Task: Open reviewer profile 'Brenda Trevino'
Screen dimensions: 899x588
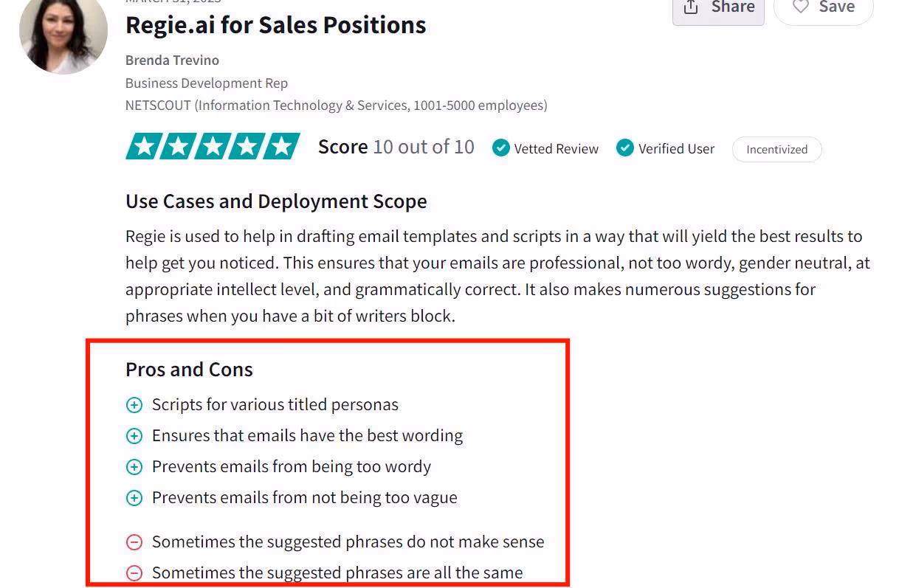Action: pos(172,60)
